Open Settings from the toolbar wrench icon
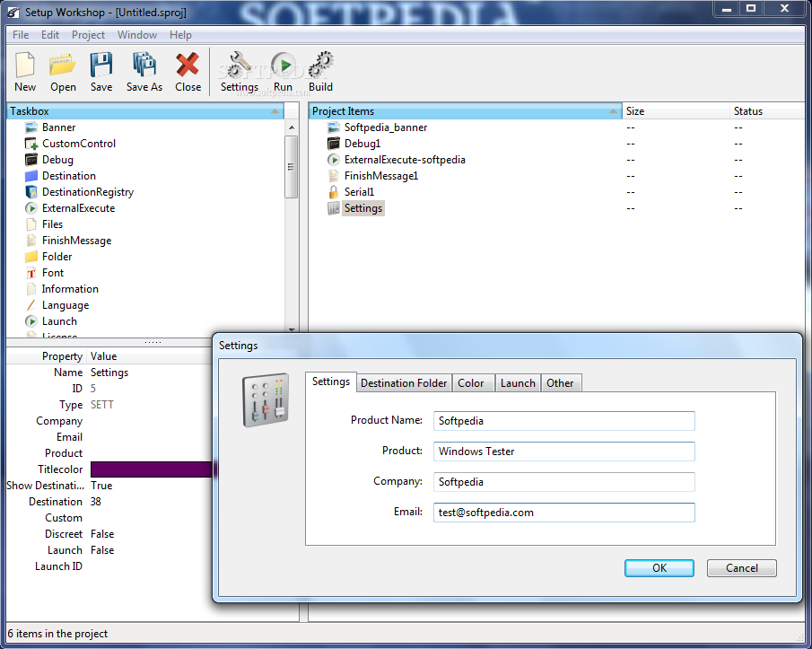This screenshot has width=812, height=649. [x=239, y=66]
